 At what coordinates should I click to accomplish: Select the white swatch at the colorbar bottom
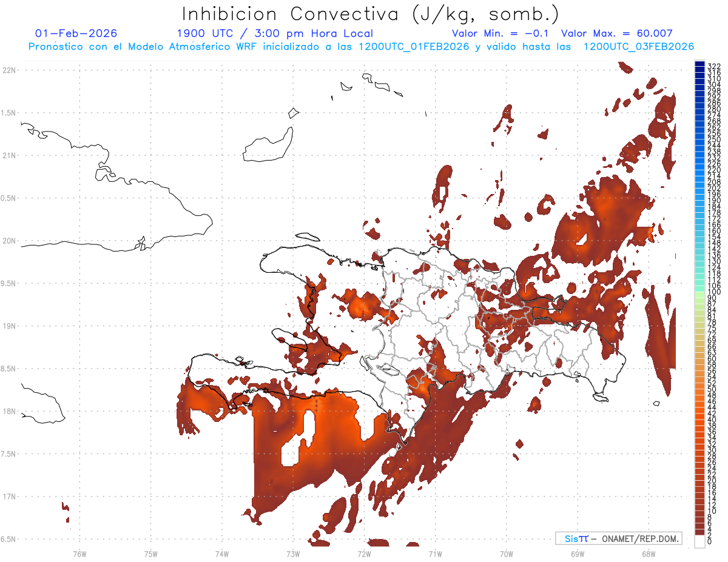pyautogui.click(x=699, y=541)
